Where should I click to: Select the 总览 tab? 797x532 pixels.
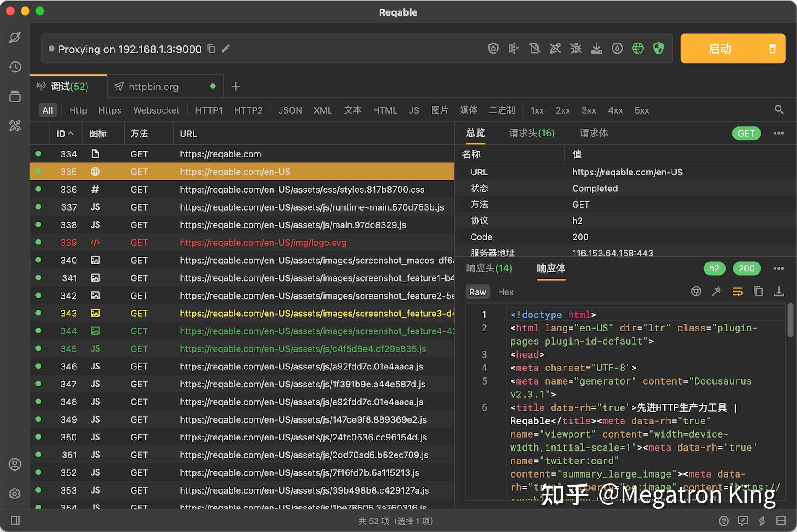[475, 133]
